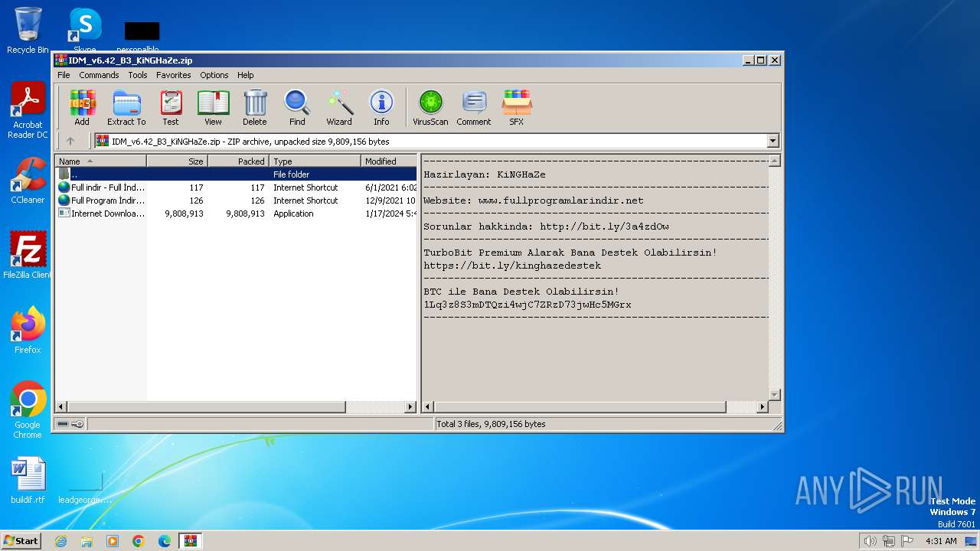
Task: Open the Help menu
Action: pos(245,75)
